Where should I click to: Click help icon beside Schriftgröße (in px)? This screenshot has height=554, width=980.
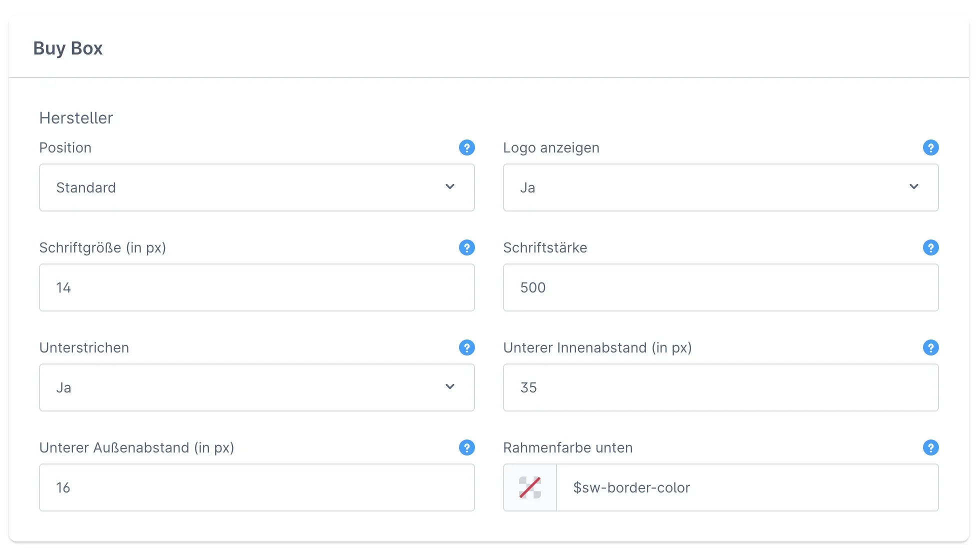[466, 247]
